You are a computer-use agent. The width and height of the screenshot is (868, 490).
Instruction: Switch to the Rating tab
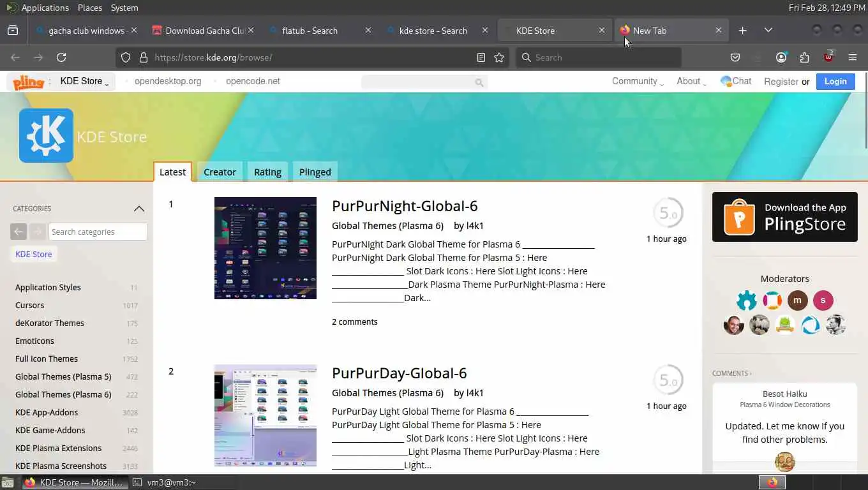coord(267,172)
